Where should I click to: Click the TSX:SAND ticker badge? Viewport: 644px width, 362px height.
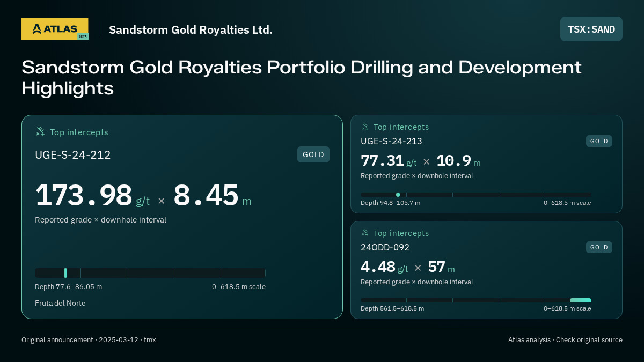coord(591,29)
